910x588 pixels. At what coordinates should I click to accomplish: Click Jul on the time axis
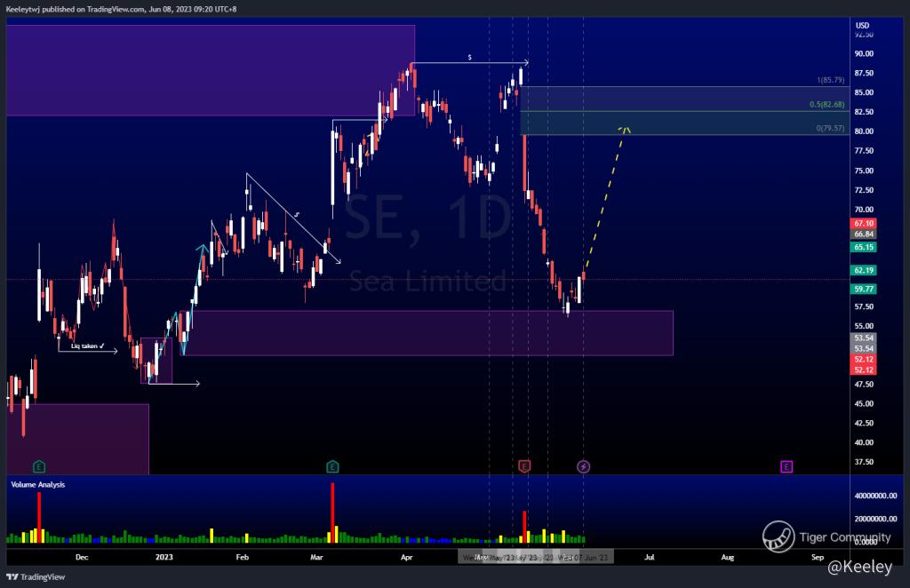(x=650, y=557)
